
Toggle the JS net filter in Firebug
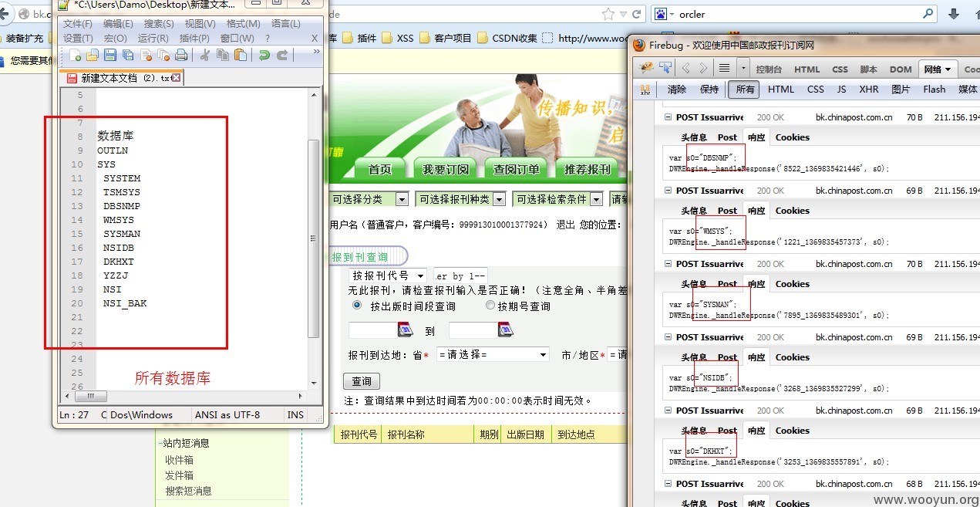[x=841, y=90]
